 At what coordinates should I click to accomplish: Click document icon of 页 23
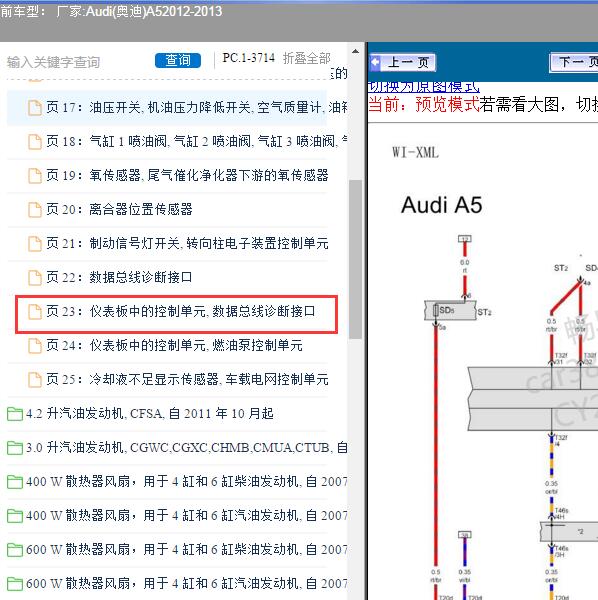point(35,311)
